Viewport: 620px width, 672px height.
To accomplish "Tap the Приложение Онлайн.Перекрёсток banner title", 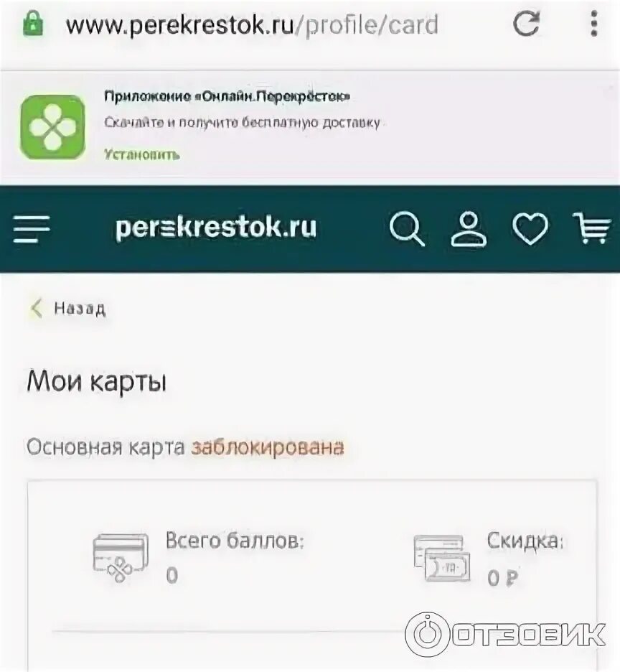I will [227, 96].
